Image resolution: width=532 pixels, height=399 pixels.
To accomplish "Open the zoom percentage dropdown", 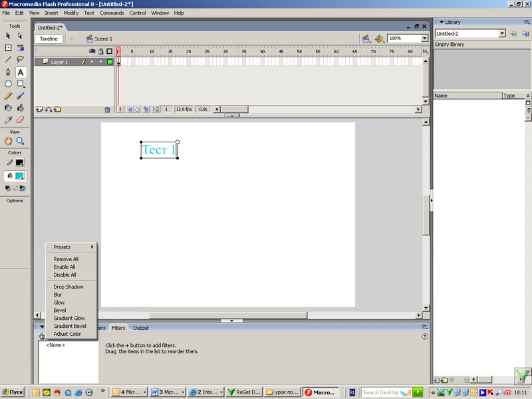I will [425, 39].
